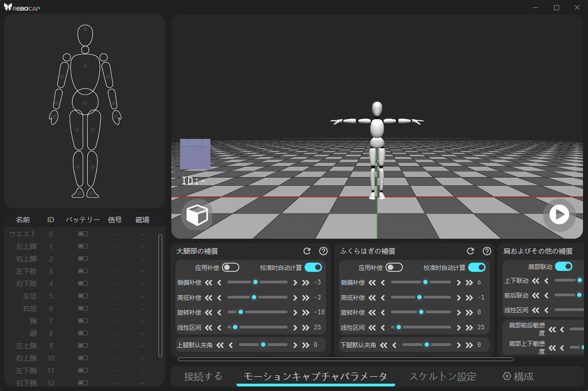Enable 应用补偿 in 大腿部の補償
This screenshot has height=391, width=588.
pos(230,267)
